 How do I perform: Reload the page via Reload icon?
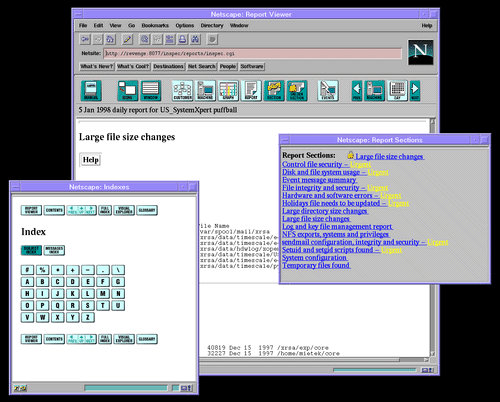tap(144, 39)
